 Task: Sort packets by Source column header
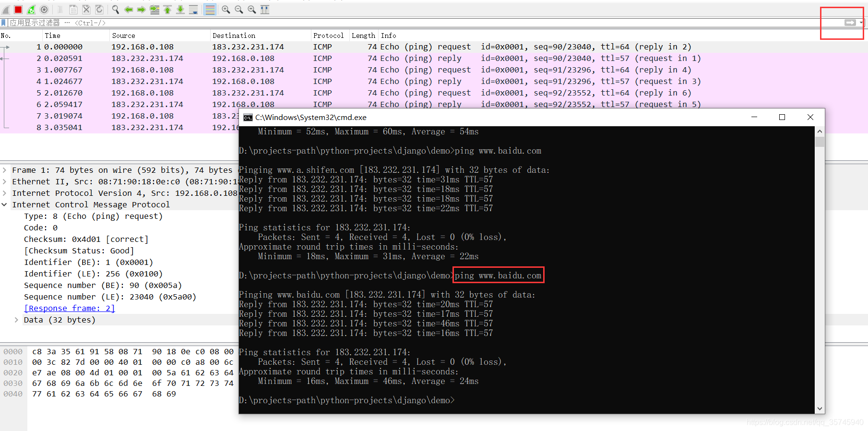pyautogui.click(x=123, y=36)
